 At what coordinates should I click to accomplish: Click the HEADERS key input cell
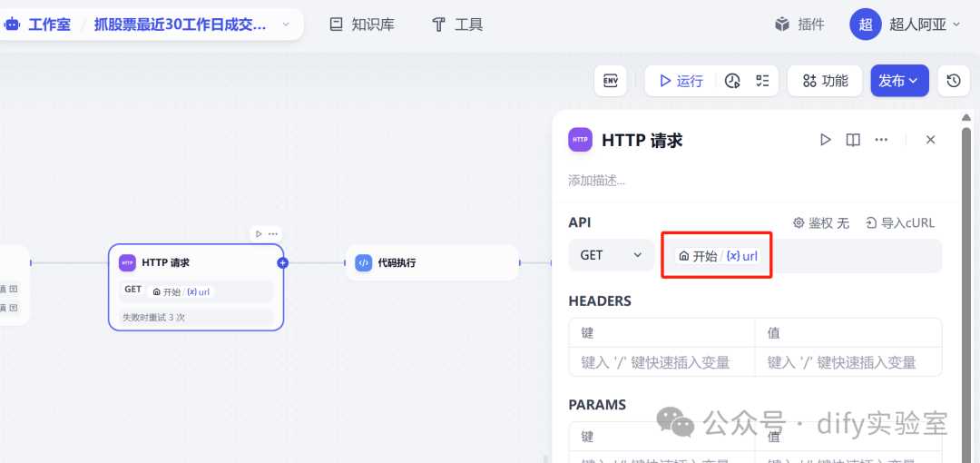[x=661, y=362]
